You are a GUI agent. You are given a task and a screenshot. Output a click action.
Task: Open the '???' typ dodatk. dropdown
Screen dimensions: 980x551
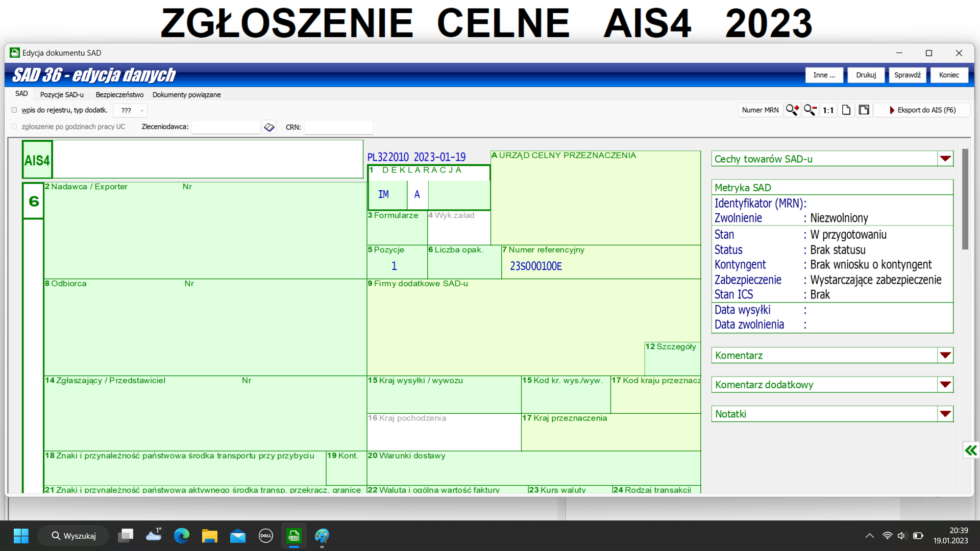[131, 110]
